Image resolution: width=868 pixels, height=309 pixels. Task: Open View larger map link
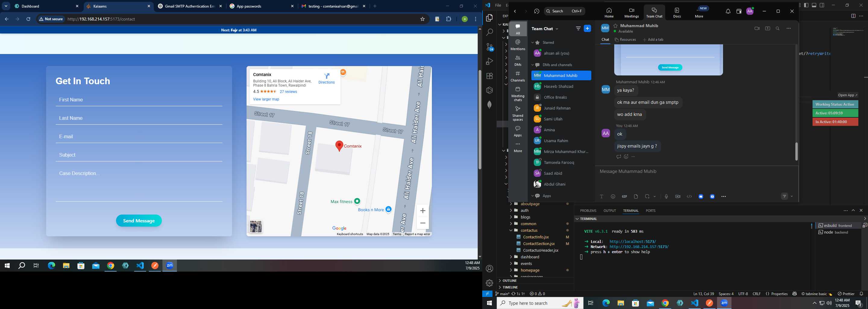(266, 100)
